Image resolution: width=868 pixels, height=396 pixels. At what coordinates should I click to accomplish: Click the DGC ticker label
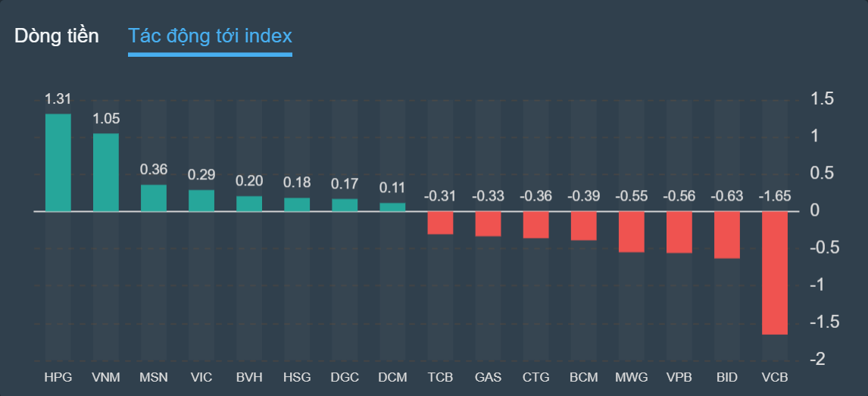345,376
